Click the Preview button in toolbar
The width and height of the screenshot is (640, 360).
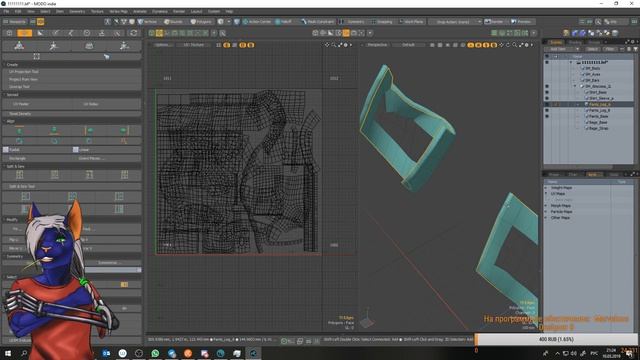pos(521,22)
